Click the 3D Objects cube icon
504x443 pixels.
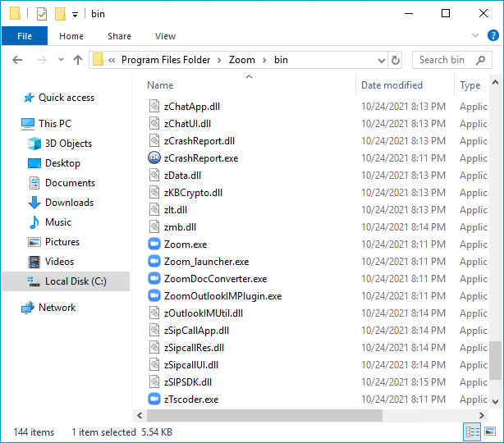click(x=34, y=144)
